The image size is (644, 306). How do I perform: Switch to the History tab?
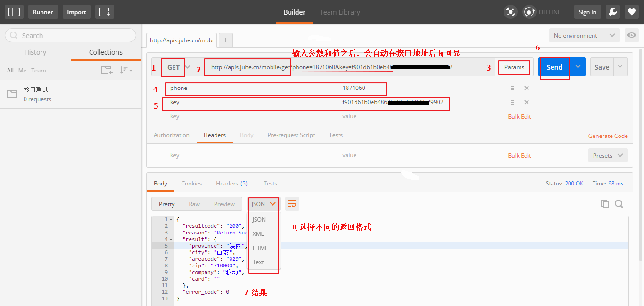(35, 52)
